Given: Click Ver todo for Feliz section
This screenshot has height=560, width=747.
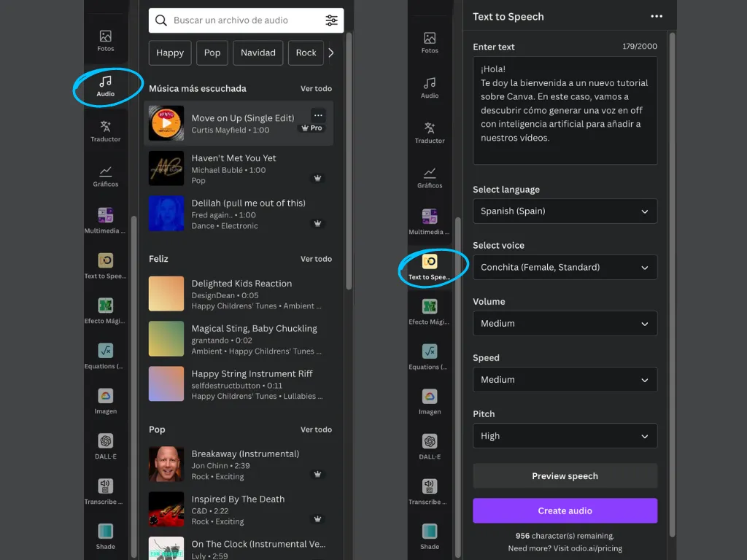Looking at the screenshot, I should pos(316,259).
